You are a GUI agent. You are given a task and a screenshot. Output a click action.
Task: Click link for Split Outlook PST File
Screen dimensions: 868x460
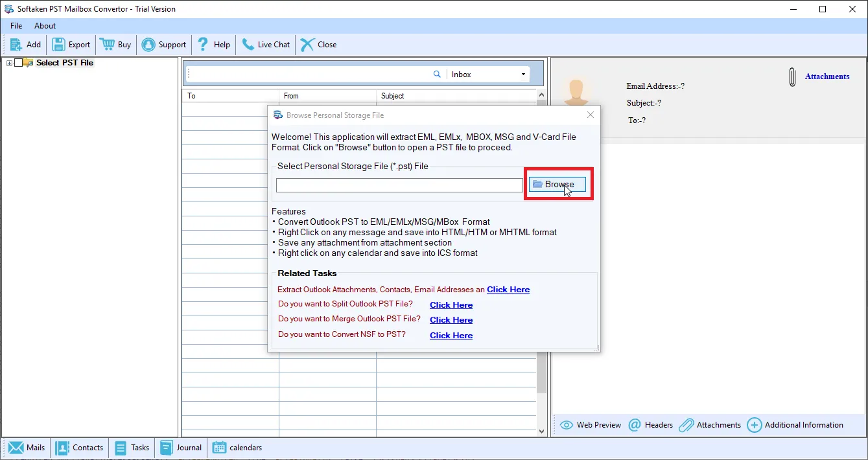[451, 305]
